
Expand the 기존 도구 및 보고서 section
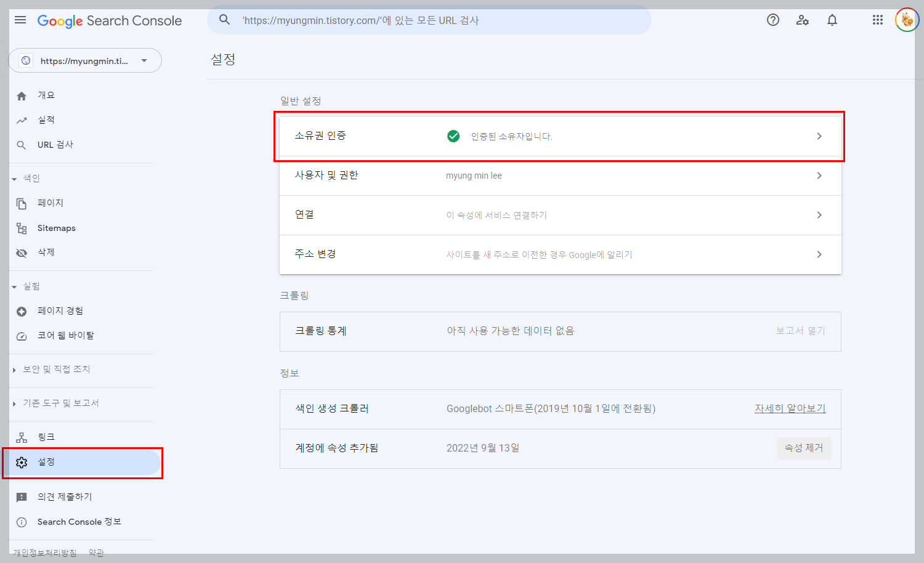click(14, 403)
